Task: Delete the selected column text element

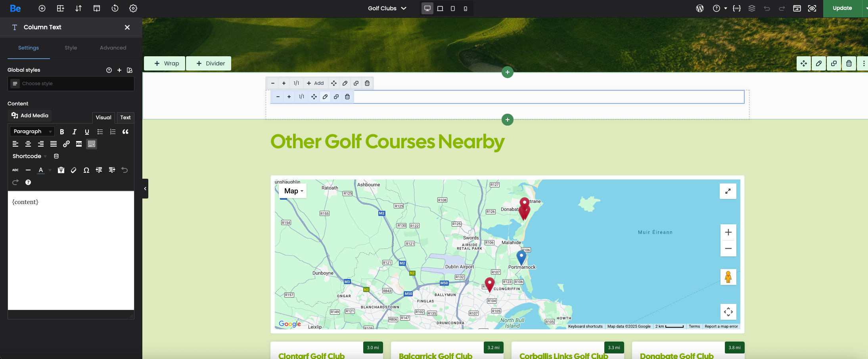Action: [x=347, y=97]
